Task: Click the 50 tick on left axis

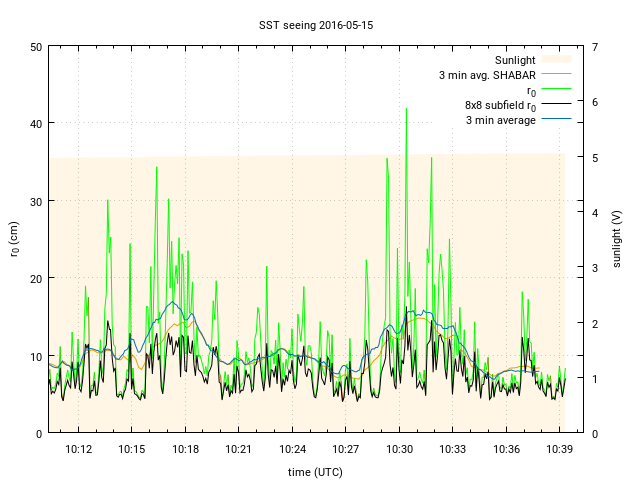Action: [x=36, y=47]
